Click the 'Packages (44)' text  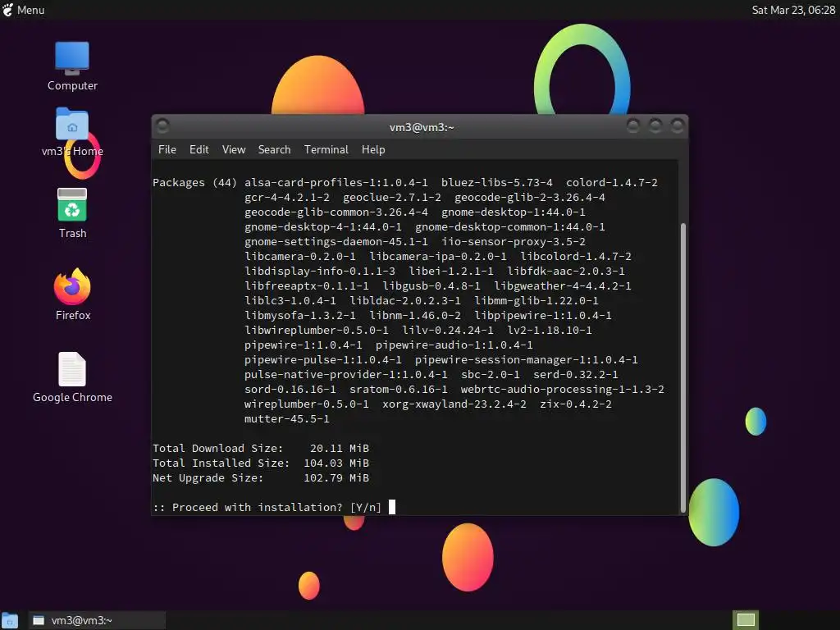pyautogui.click(x=194, y=183)
